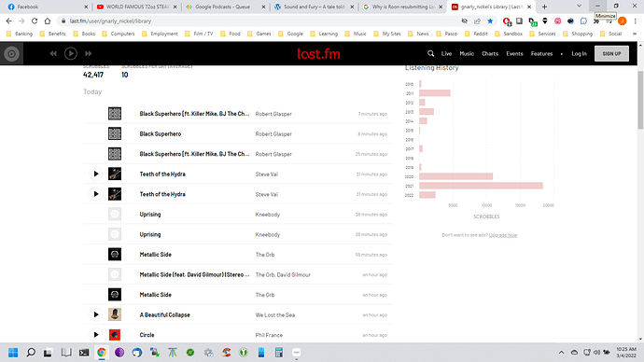Open the Calculator taskbar icon
644x362 pixels.
279,353
